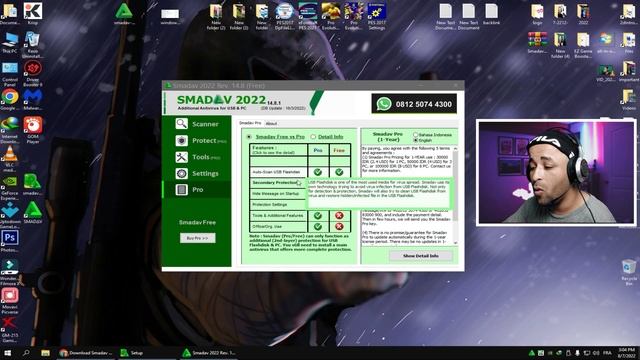This screenshot has width=640, height=360.
Task: Open the GOM Player desktop icon
Action: 33,130
